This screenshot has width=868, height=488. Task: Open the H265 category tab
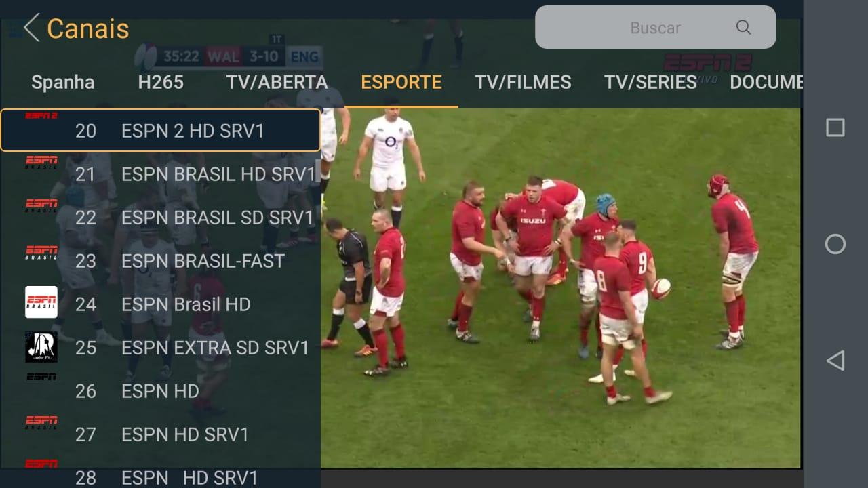161,83
